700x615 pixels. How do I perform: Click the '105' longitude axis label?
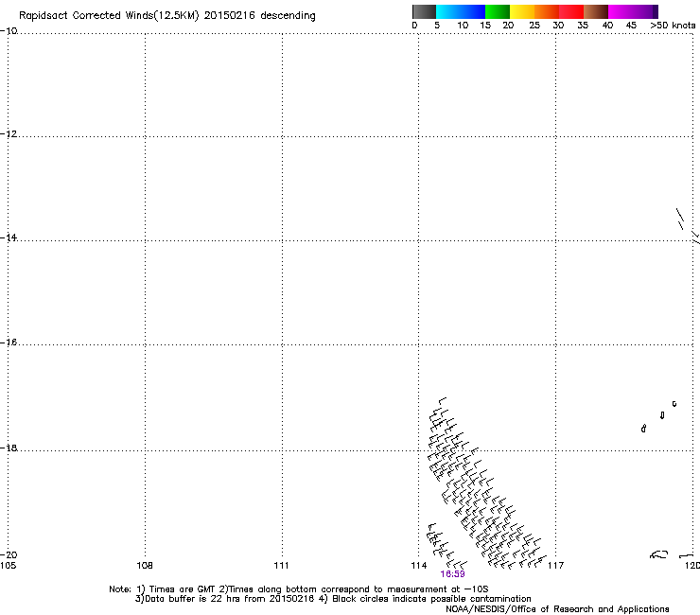(x=8, y=566)
